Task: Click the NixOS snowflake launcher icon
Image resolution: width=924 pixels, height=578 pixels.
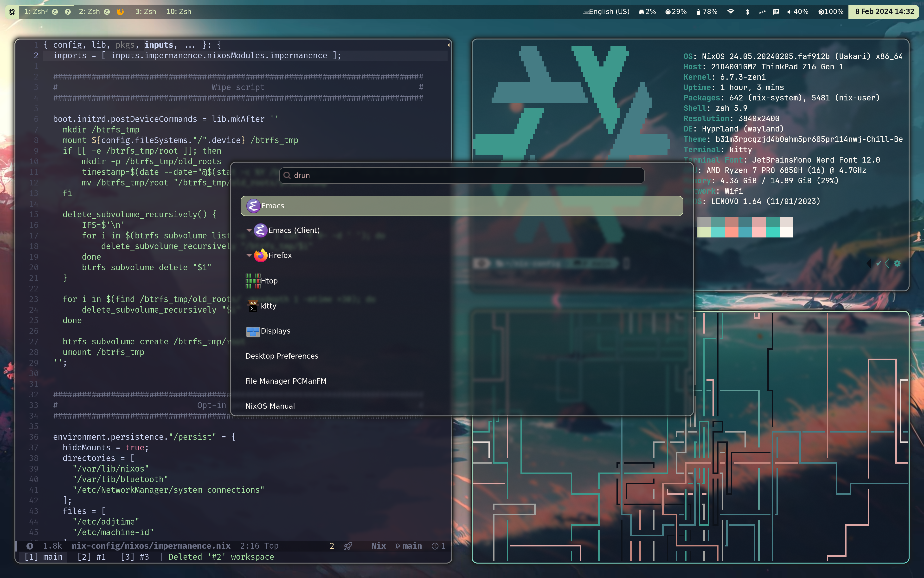Action: (12, 12)
